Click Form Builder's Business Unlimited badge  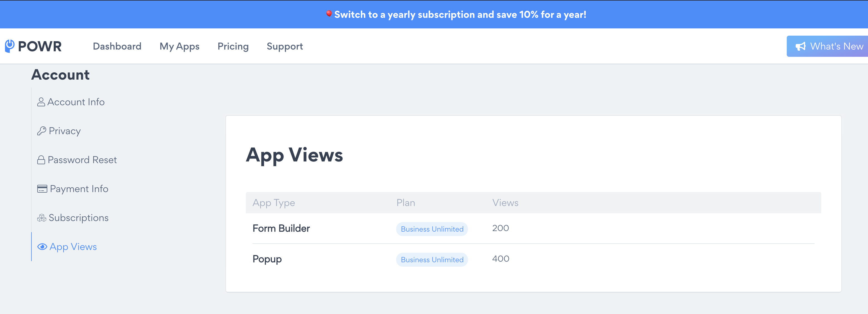432,229
